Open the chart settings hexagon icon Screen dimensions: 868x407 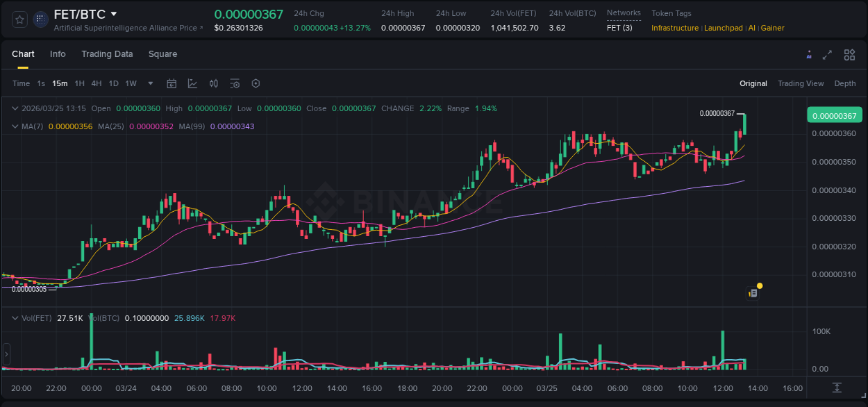[x=256, y=83]
